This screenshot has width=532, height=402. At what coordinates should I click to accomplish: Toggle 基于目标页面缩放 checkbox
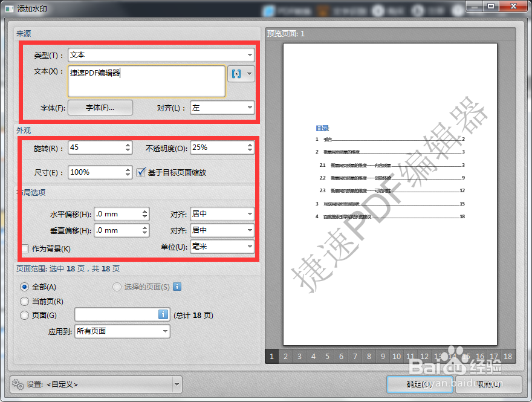(141, 172)
